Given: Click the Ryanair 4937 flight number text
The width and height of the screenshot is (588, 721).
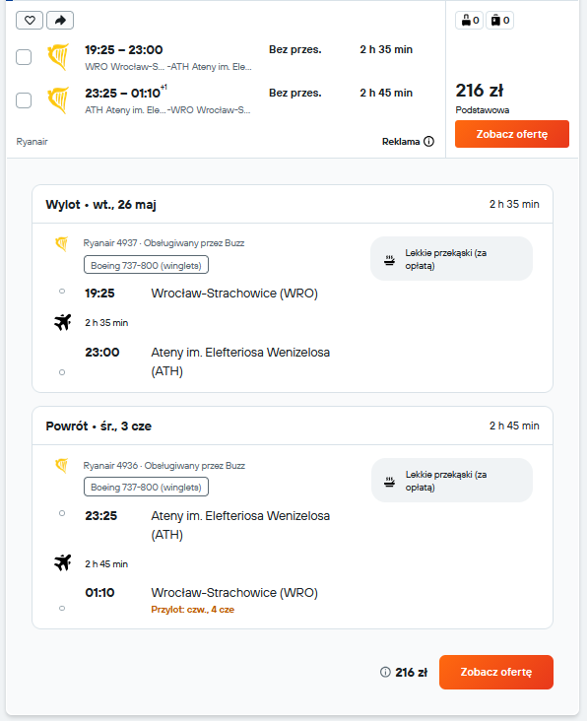Looking at the screenshot, I should (110, 242).
